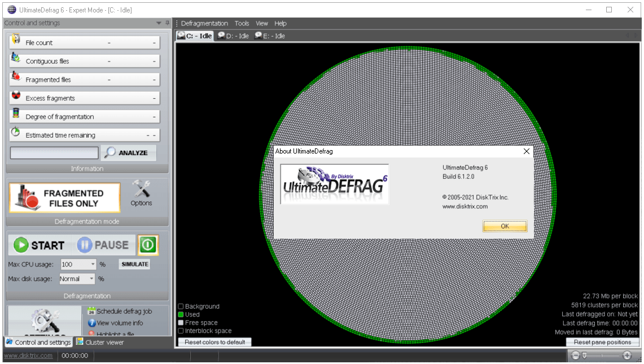Viewport: 644px width, 364px height.
Task: Click the ANALYZE magnifier button
Action: point(129,153)
